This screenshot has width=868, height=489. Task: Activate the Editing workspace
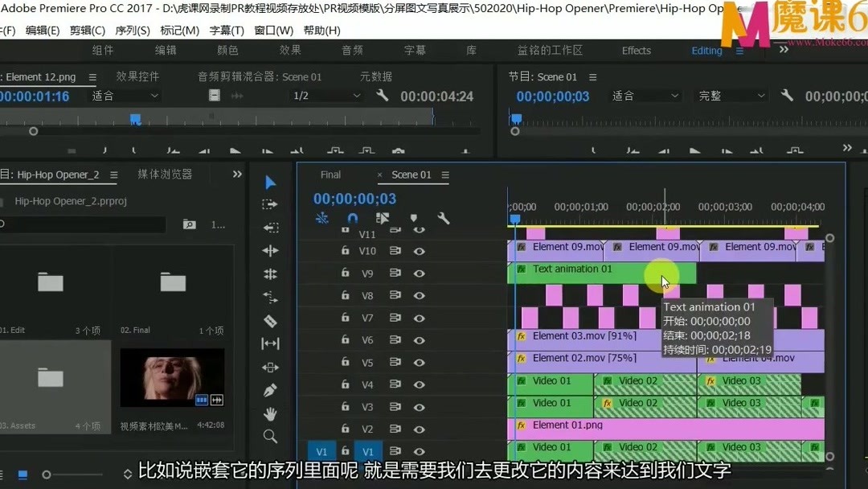[706, 50]
